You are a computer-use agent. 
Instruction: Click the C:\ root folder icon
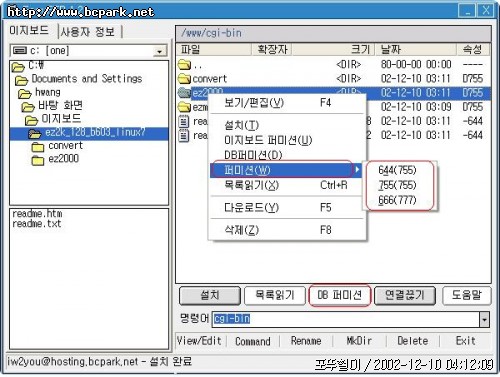click(x=18, y=67)
